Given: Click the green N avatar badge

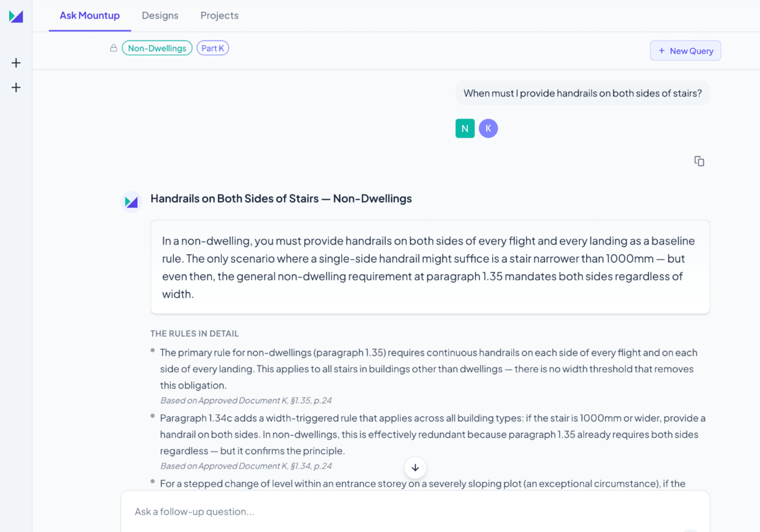Looking at the screenshot, I should coord(465,129).
